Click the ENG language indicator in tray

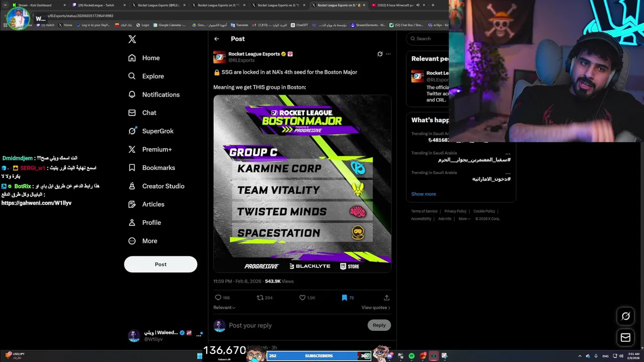605,356
